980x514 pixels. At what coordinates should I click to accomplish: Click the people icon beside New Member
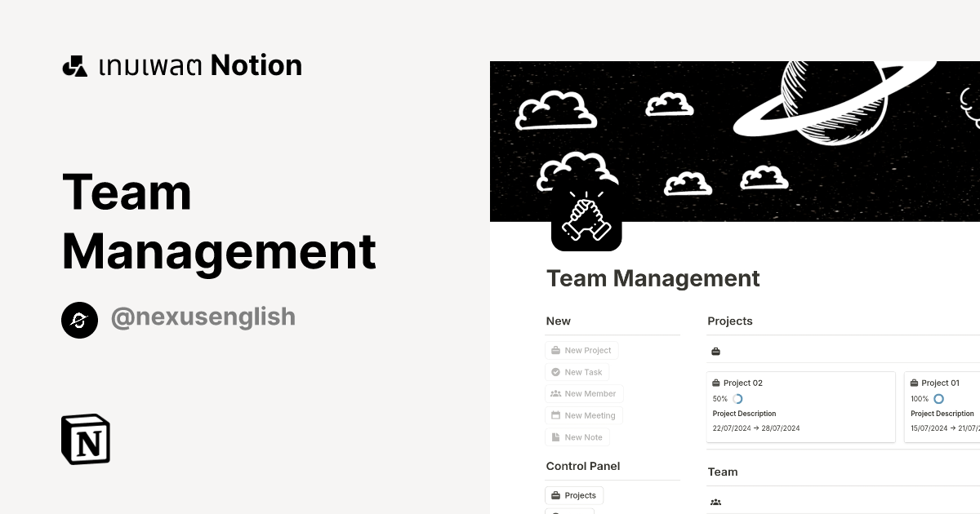coord(555,393)
